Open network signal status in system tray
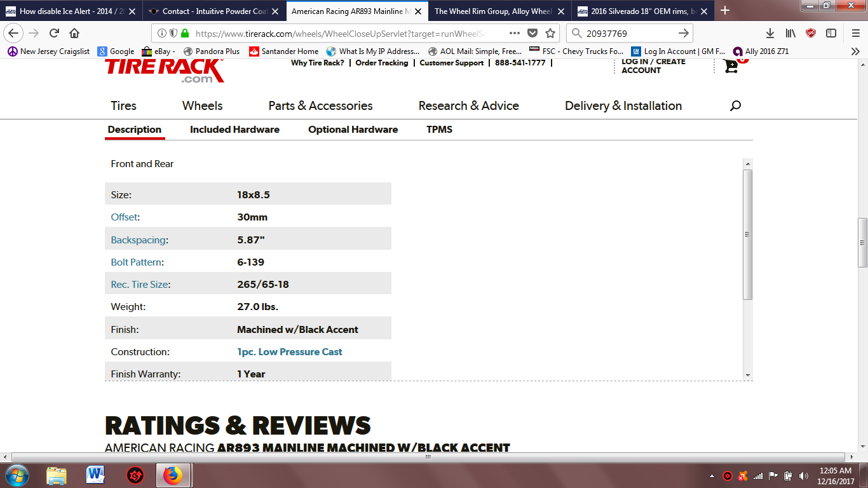Image resolution: width=868 pixels, height=488 pixels. click(758, 475)
